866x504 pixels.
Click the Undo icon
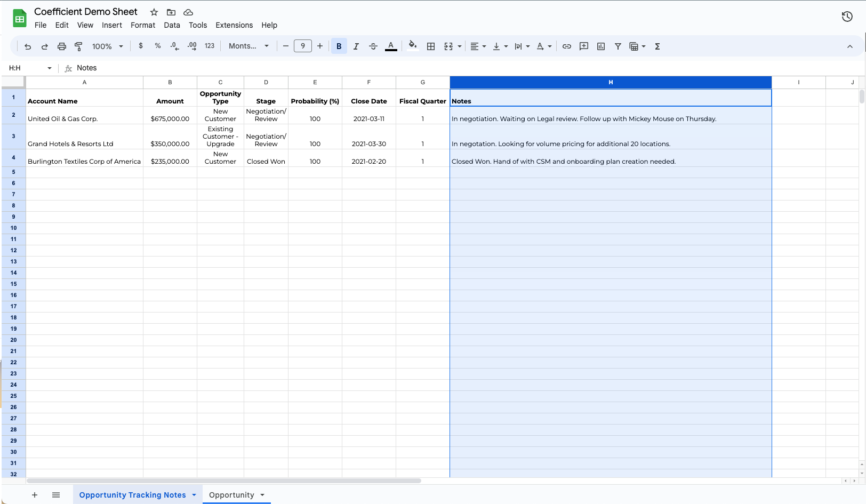click(x=28, y=46)
